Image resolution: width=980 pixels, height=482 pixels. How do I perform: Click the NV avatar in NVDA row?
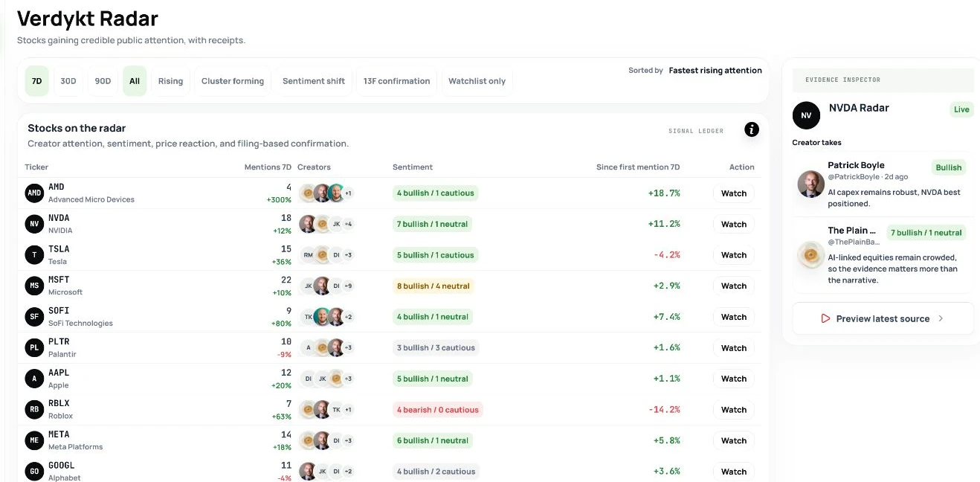(34, 224)
